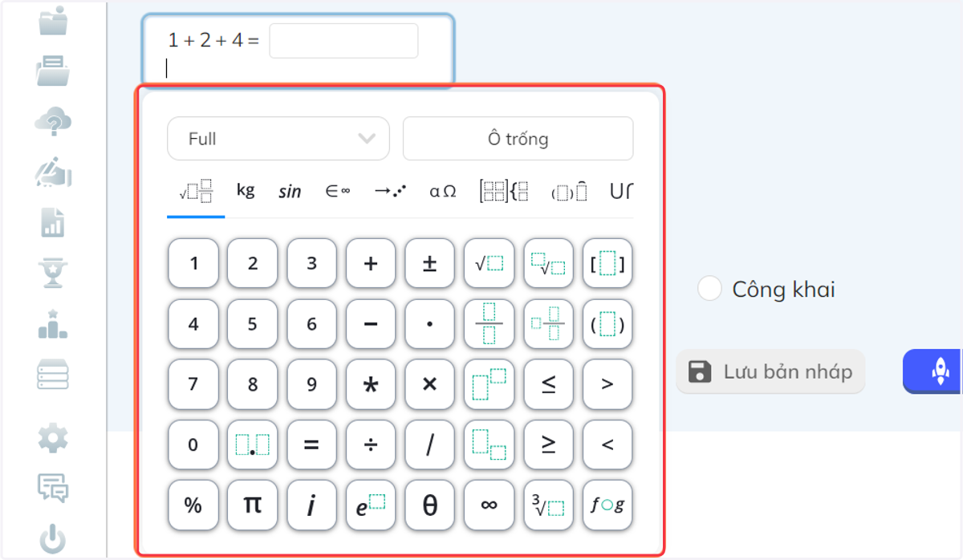Insert the decimal point template key
This screenshot has width=963, height=560.
point(252,444)
